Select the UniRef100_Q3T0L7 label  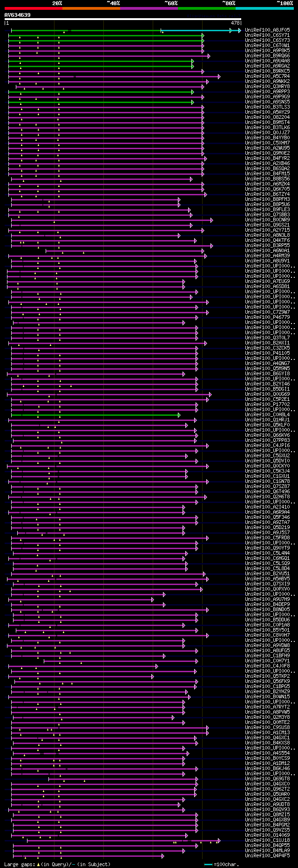coord(267,338)
